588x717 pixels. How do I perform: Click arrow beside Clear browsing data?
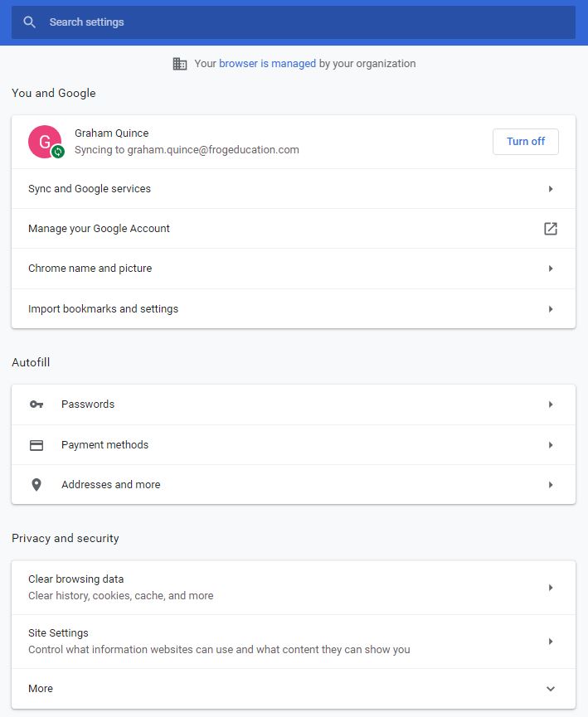pyautogui.click(x=551, y=588)
